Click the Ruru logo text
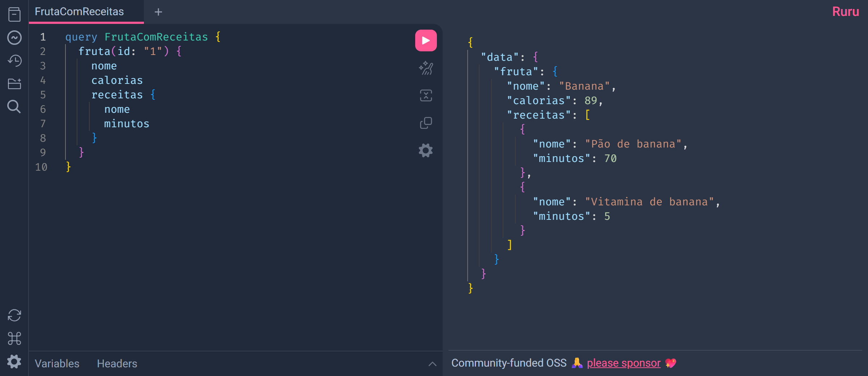The height and width of the screenshot is (376, 868). [845, 12]
